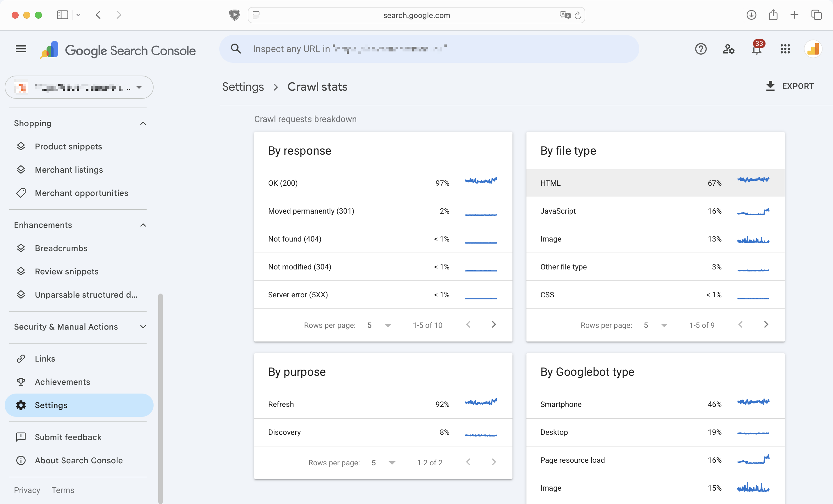Screen dimensions: 833x504
Task: Click the Unparsable structured data icon
Action: click(x=21, y=294)
